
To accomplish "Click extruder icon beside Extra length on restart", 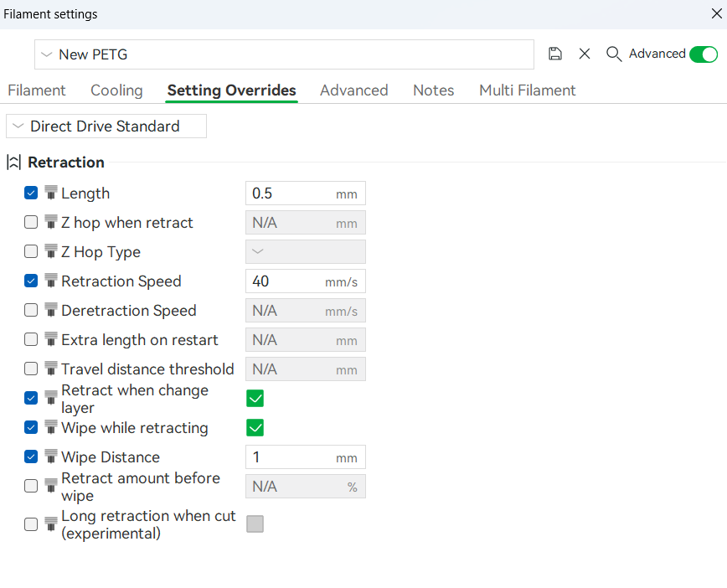I will pos(51,339).
